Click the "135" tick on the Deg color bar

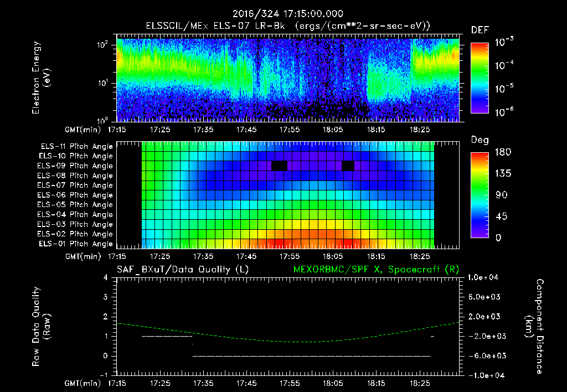click(503, 174)
